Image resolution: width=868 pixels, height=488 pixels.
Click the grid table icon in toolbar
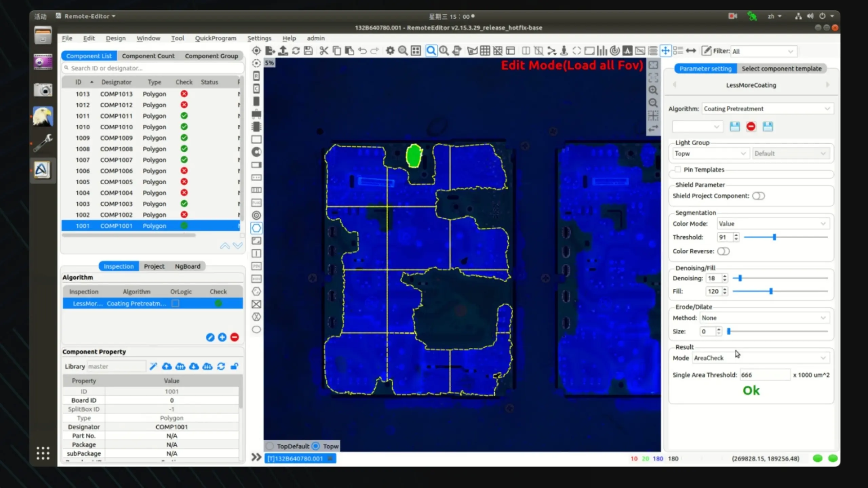485,51
